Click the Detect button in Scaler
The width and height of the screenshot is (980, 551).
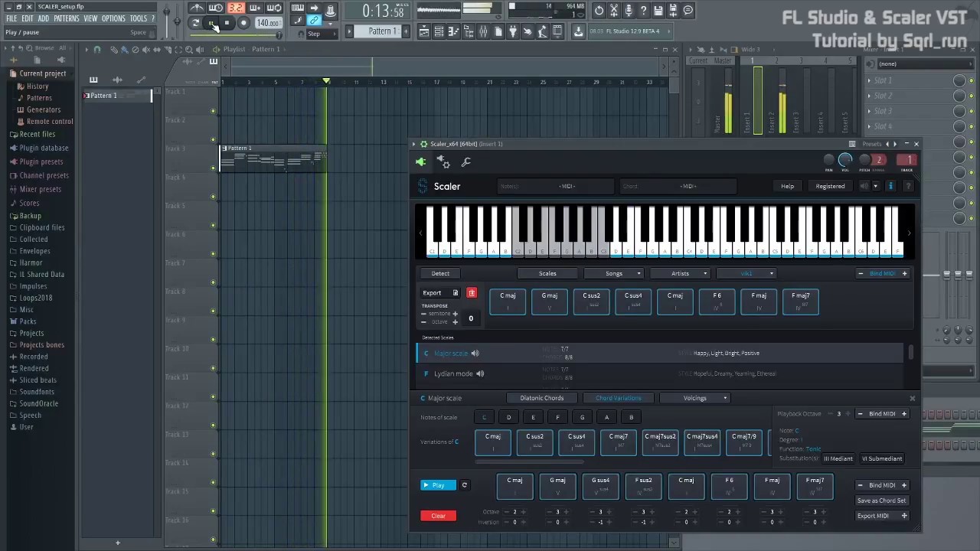coord(440,273)
